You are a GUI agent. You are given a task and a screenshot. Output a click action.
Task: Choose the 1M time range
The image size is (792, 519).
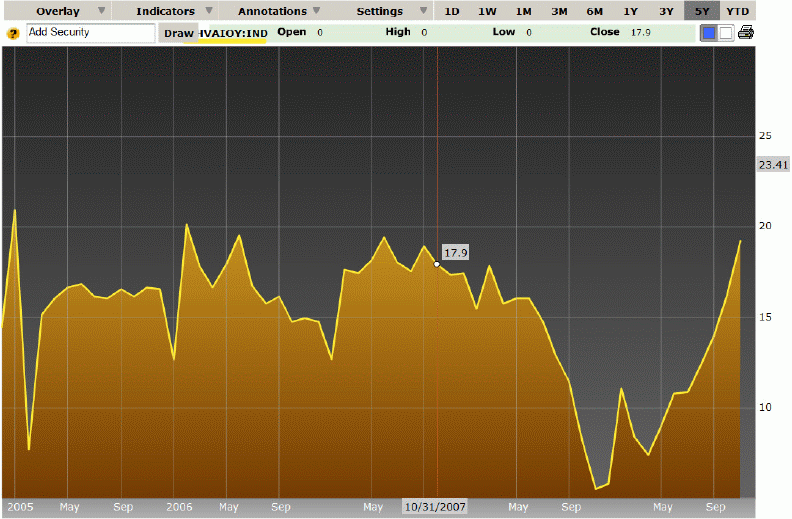click(523, 11)
